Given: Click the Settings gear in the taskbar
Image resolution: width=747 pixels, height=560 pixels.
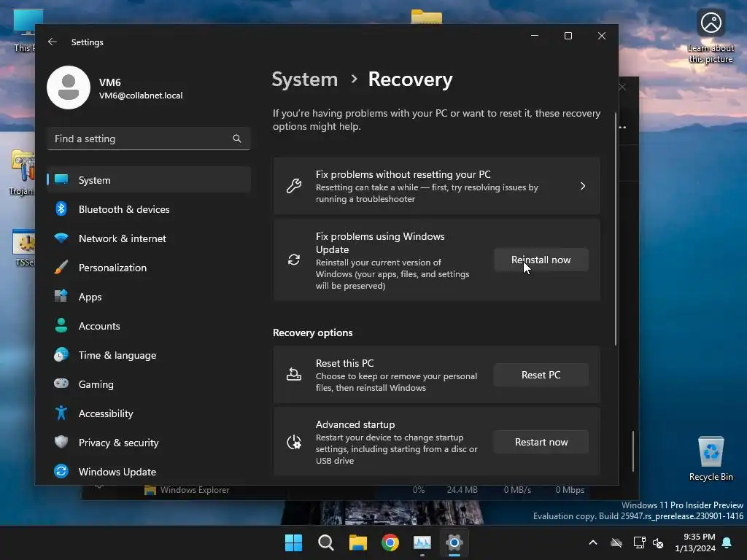Looking at the screenshot, I should pos(454,542).
